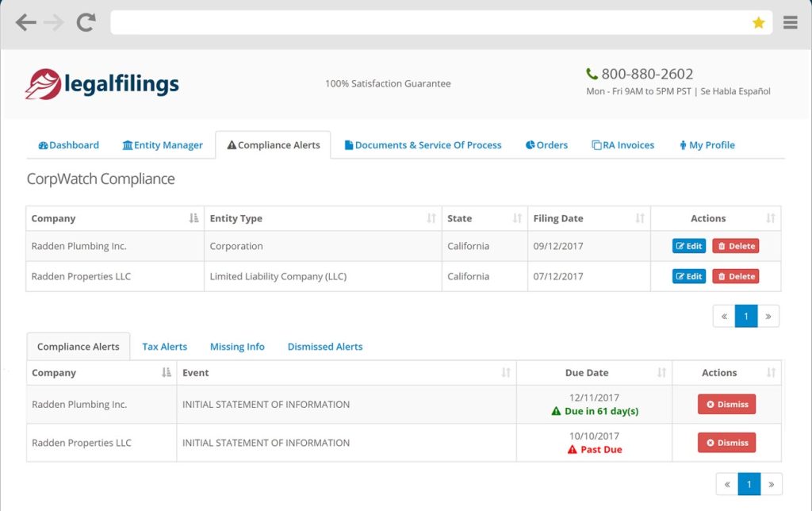Image resolution: width=812 pixels, height=511 pixels.
Task: Click the browser back arrow
Action: pyautogui.click(x=25, y=23)
